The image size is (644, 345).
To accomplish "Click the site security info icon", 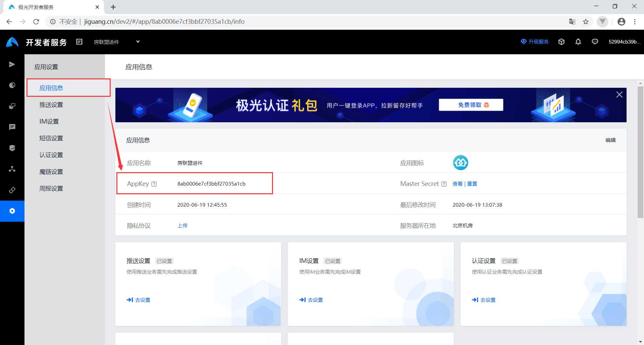I will (x=53, y=22).
